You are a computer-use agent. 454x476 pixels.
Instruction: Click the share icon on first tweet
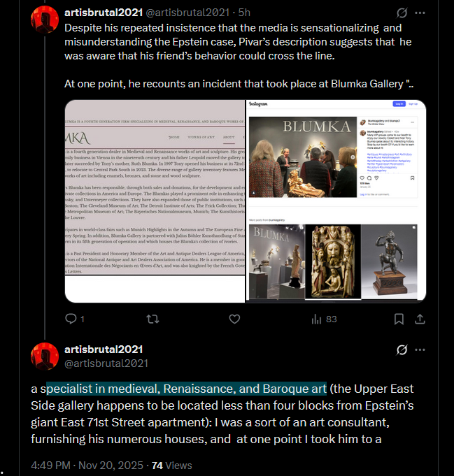click(x=420, y=319)
